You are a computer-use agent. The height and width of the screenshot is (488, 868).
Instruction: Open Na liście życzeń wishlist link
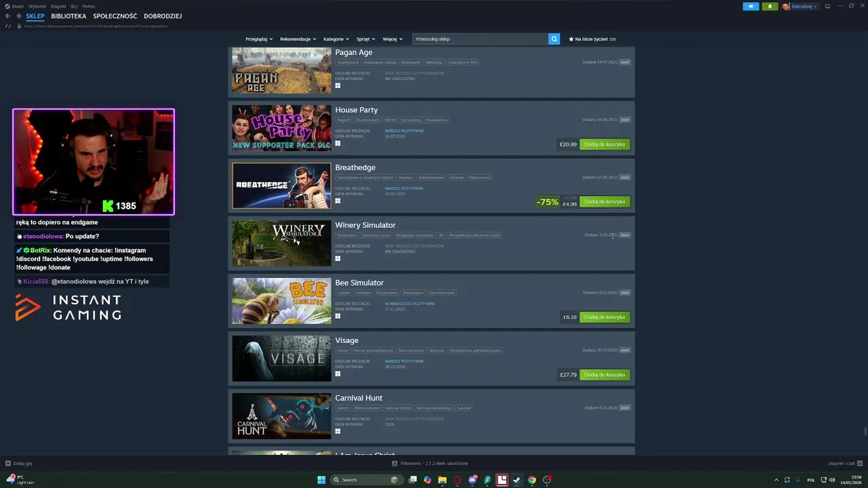click(x=592, y=39)
